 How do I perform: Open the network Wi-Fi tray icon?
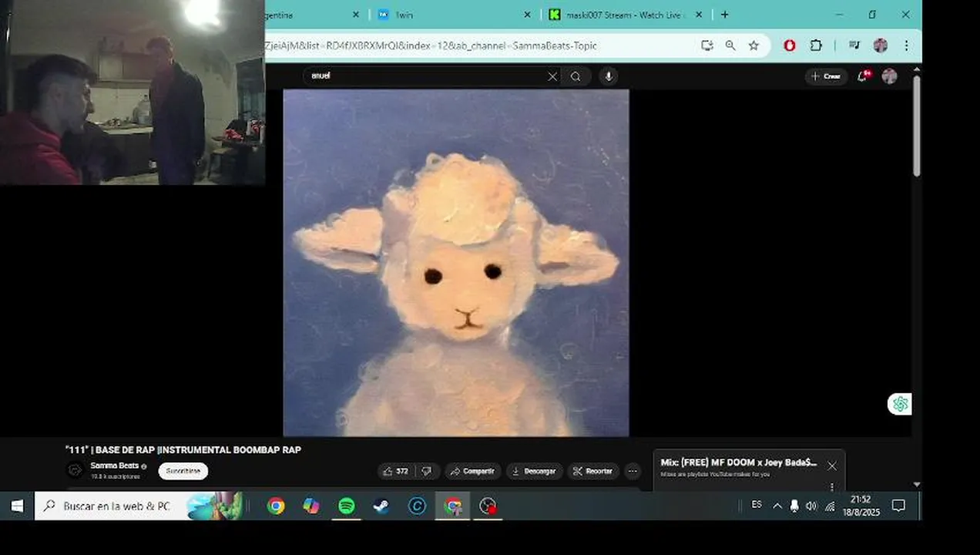pos(830,506)
